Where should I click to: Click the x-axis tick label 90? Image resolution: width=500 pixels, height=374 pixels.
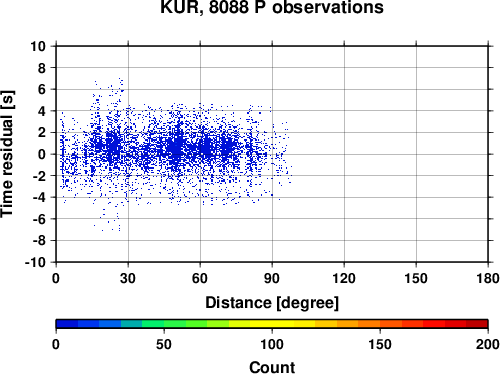click(x=272, y=278)
